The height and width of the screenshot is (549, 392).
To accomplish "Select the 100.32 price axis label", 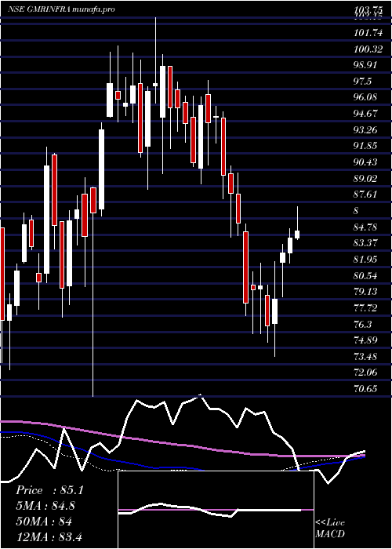I will pyautogui.click(x=368, y=49).
